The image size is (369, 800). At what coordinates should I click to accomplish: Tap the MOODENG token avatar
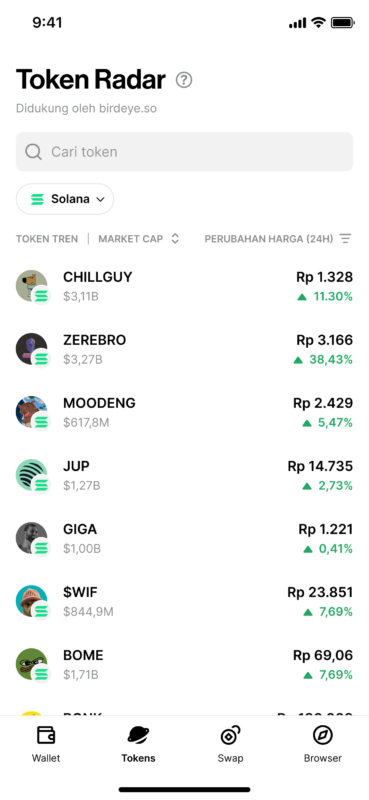click(x=32, y=412)
